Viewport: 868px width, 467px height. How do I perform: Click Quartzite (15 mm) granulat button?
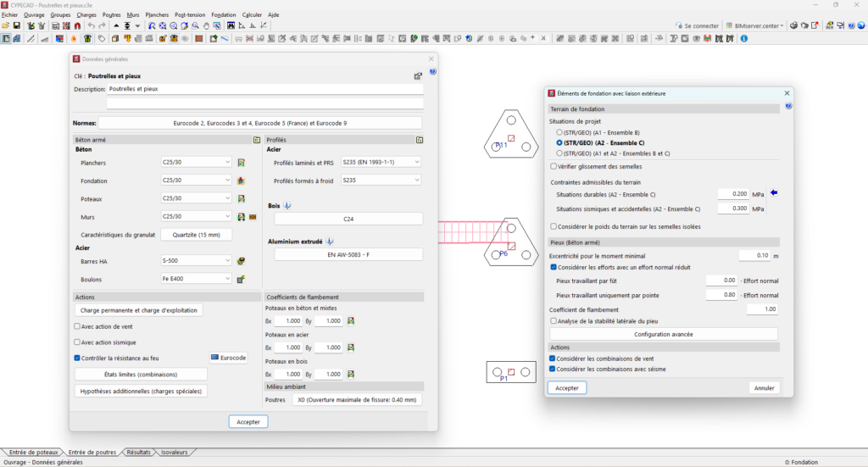pos(196,235)
